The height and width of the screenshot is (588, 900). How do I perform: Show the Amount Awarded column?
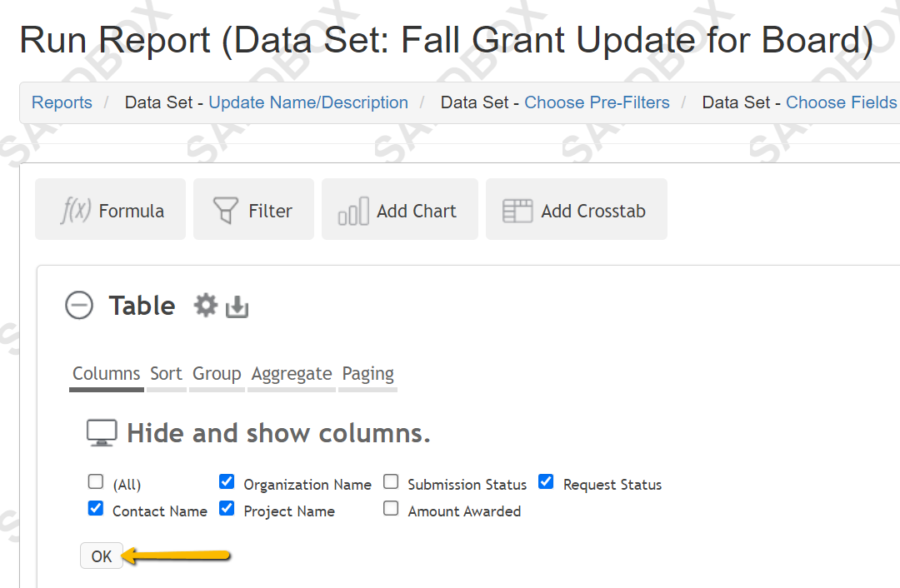click(x=391, y=508)
